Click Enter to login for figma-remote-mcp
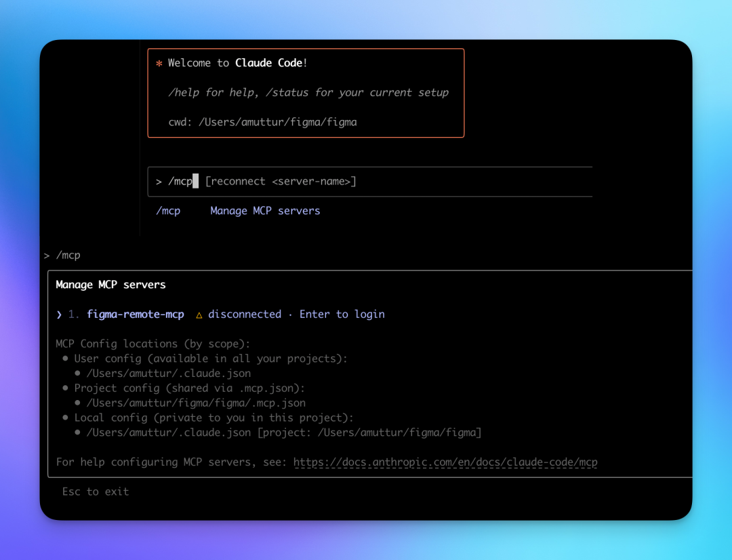Viewport: 732px width, 560px height. 342,314
